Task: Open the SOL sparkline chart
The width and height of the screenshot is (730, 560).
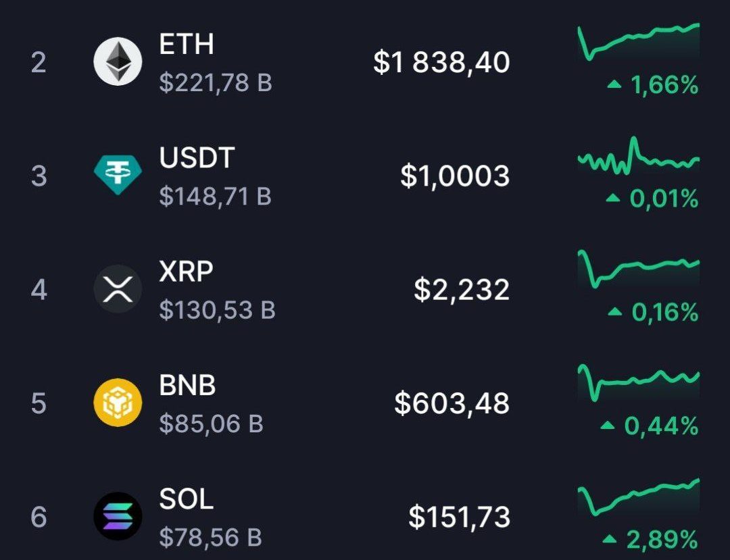Action: click(x=639, y=497)
